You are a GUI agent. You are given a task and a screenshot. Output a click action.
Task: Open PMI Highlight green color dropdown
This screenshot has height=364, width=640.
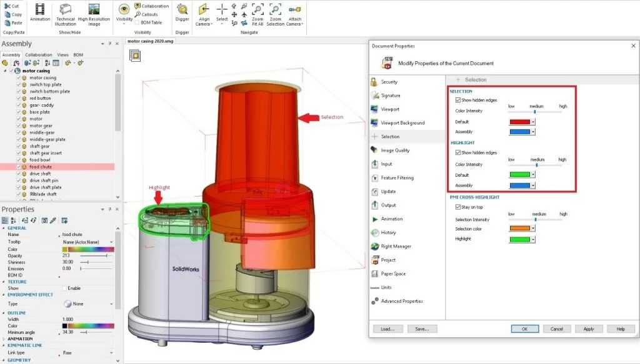point(533,239)
